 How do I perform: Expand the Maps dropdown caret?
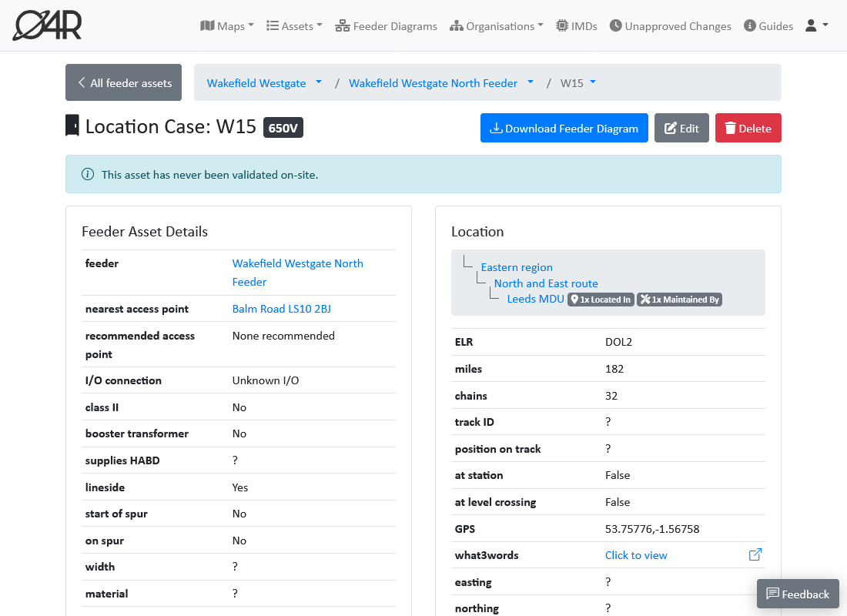click(251, 25)
